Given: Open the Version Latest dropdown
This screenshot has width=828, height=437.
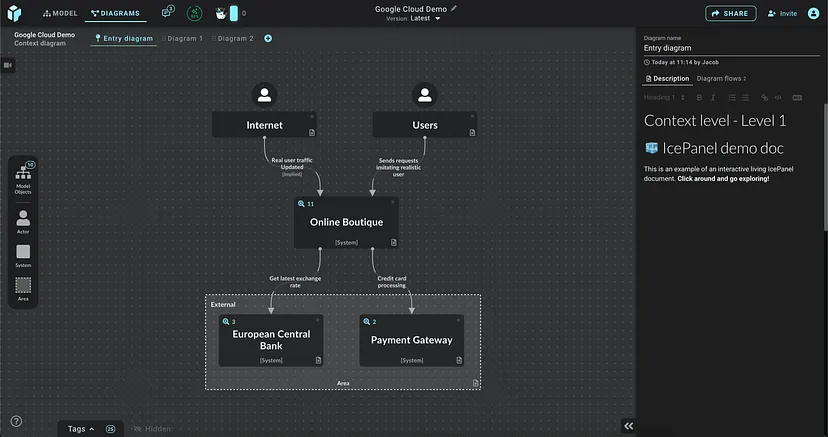Looking at the screenshot, I should tap(413, 18).
